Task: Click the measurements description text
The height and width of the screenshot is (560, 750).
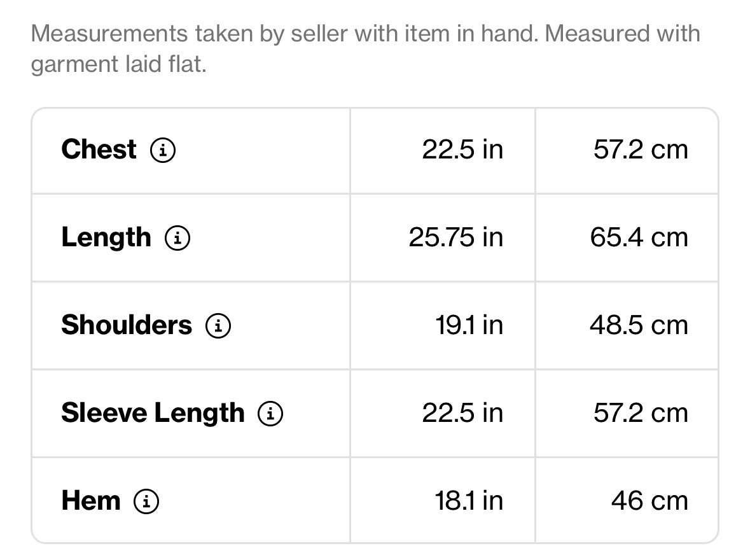Action: 365,49
